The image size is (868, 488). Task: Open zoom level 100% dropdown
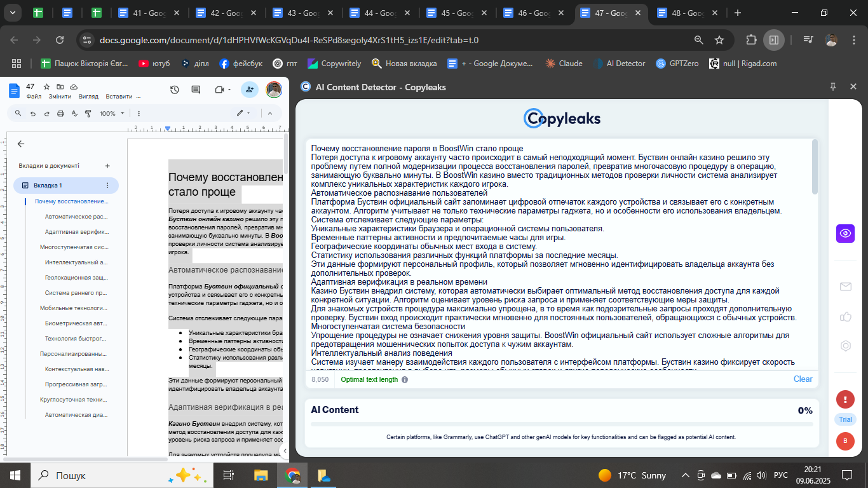pyautogui.click(x=112, y=113)
